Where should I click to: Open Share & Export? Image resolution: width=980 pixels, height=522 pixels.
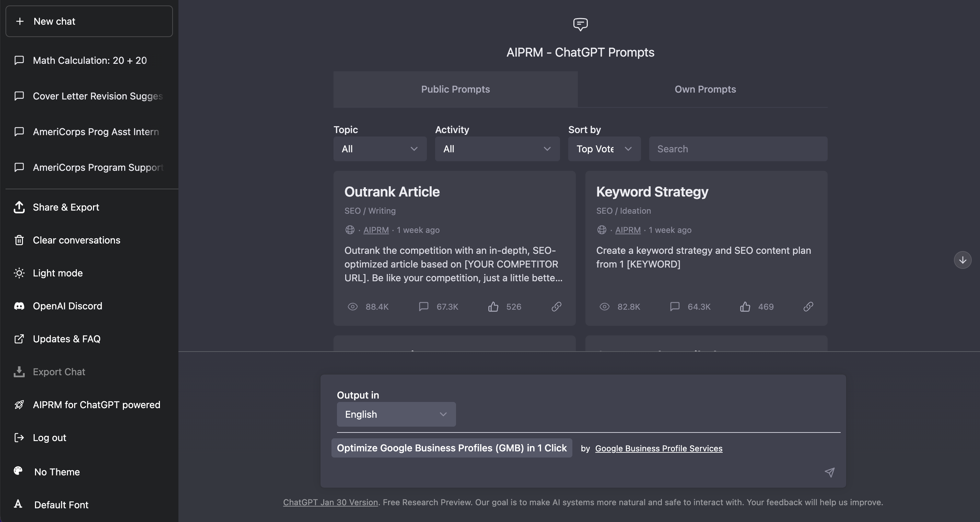pos(66,207)
